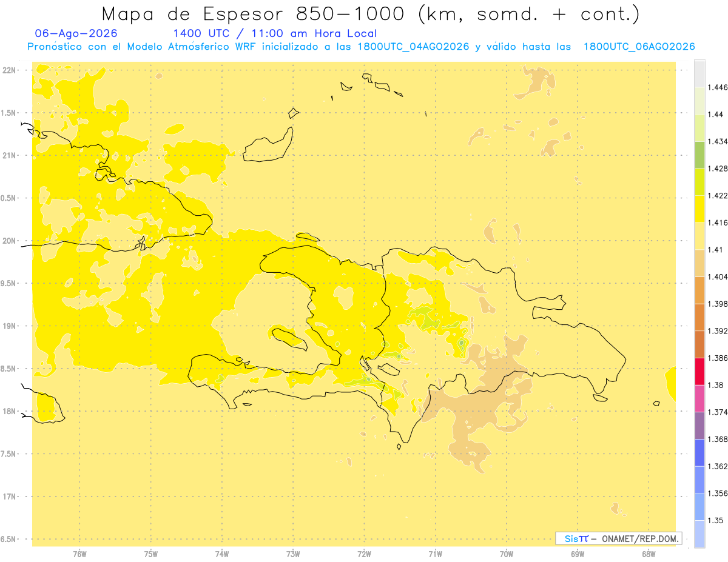Click the yellow-green colorbar segment 1.422 to 1.428
728x562 pixels.
pos(699,182)
